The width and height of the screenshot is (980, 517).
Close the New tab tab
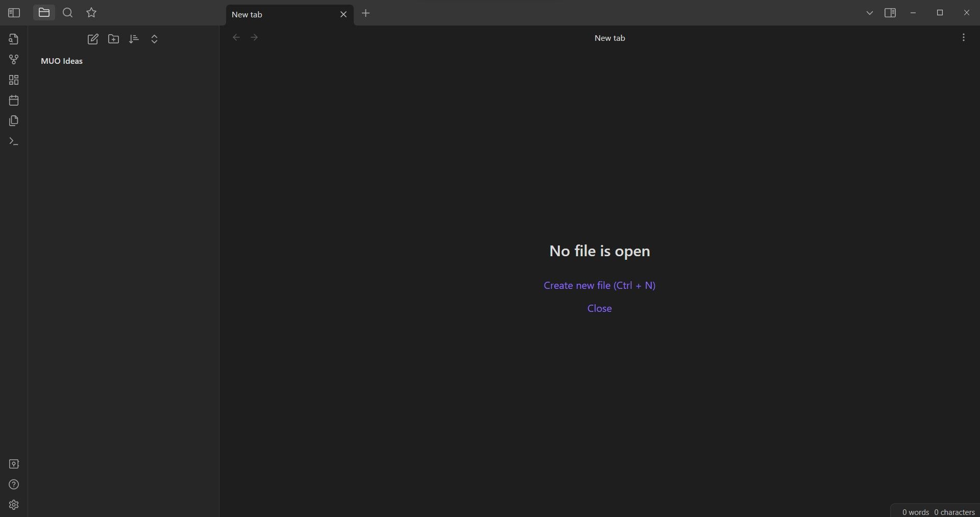pos(344,14)
